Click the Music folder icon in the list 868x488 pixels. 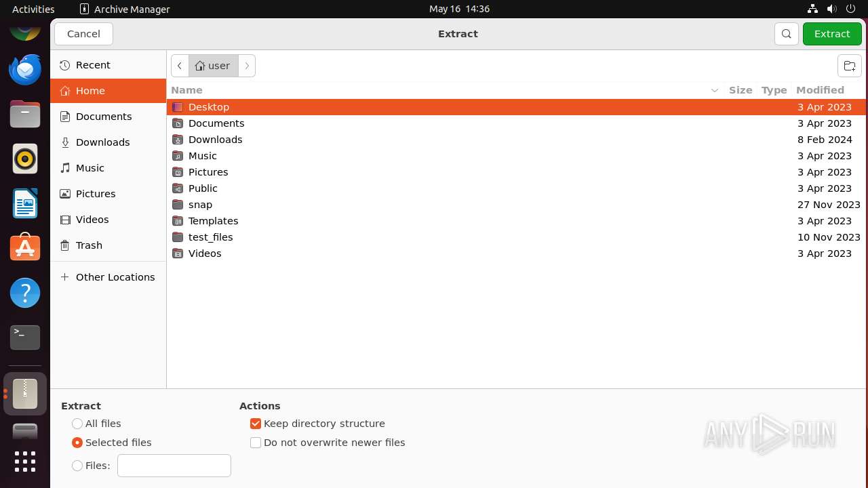(x=178, y=156)
